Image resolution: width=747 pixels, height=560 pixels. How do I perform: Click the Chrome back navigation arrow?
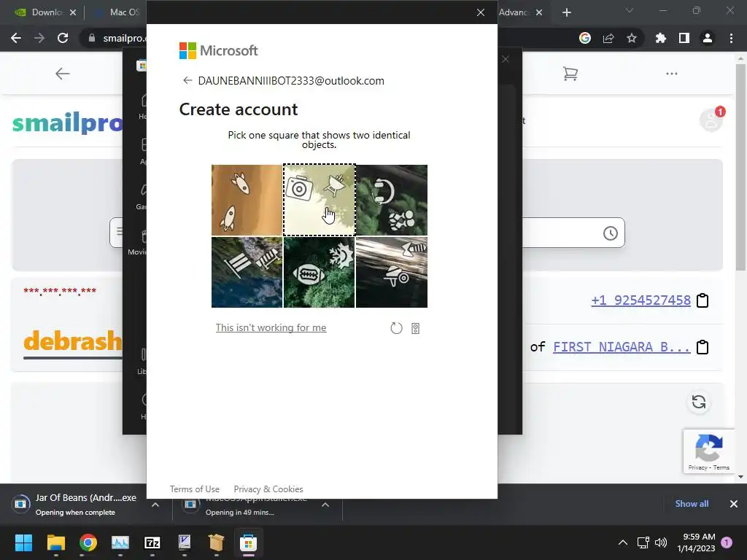coord(16,38)
